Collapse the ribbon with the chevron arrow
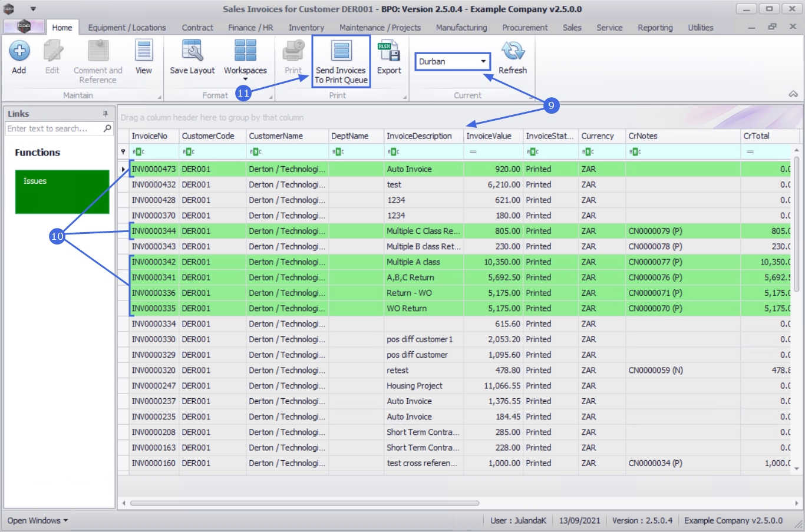The image size is (805, 532). click(793, 94)
